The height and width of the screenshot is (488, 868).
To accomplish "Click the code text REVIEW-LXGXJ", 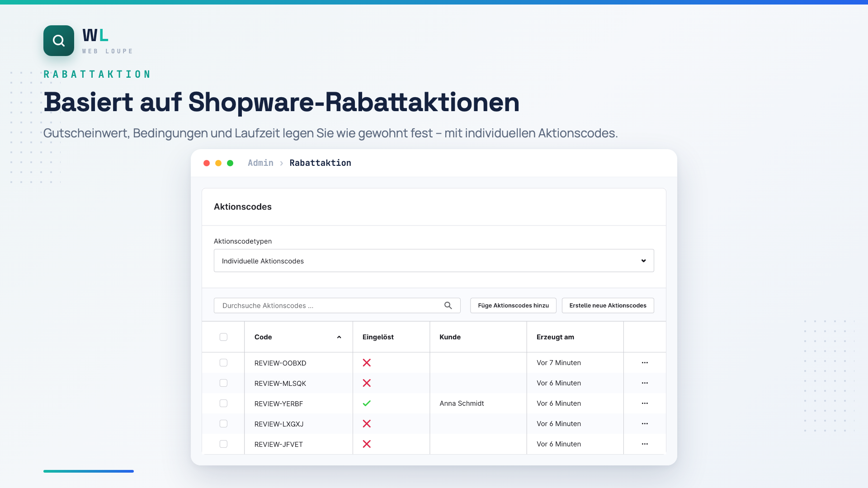I will [x=279, y=424].
